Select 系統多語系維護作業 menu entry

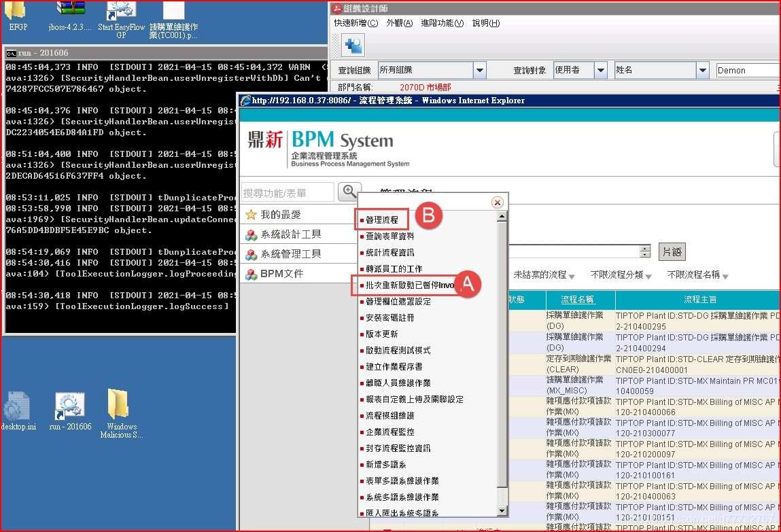tap(402, 497)
